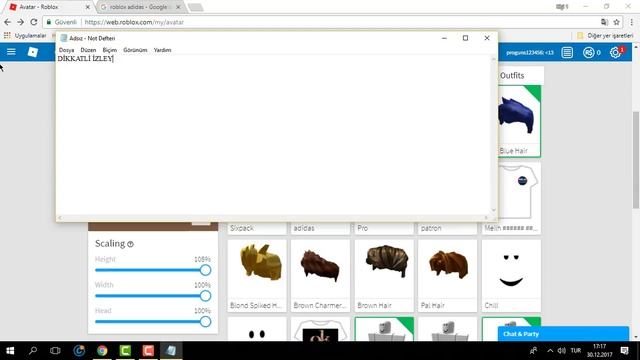
Task: Open a new Chrome tab
Action: point(196,7)
